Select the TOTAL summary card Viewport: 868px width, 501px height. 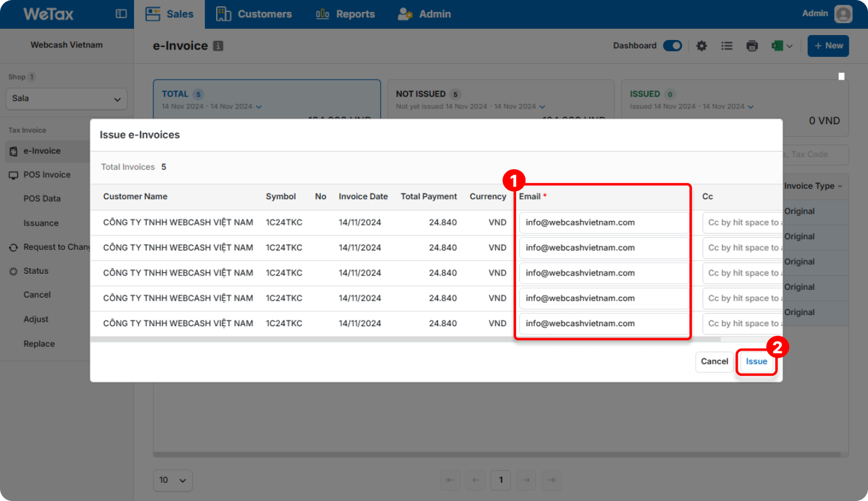(267, 99)
